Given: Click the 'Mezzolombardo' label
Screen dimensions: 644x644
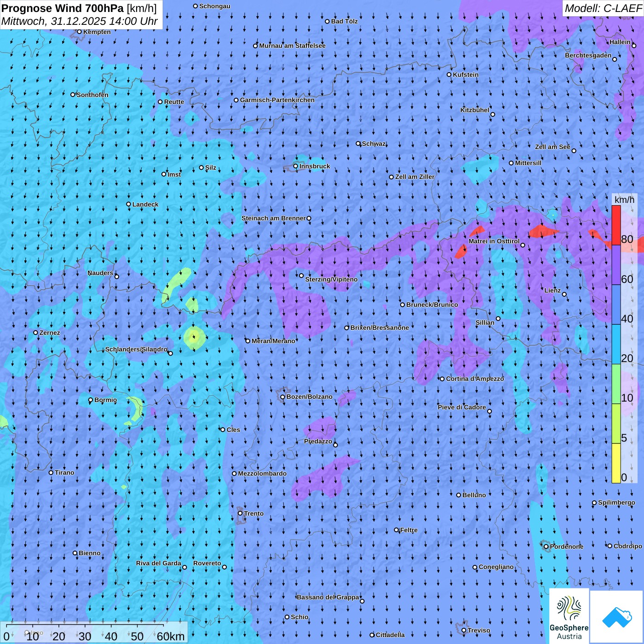Looking at the screenshot, I should (x=262, y=473).
